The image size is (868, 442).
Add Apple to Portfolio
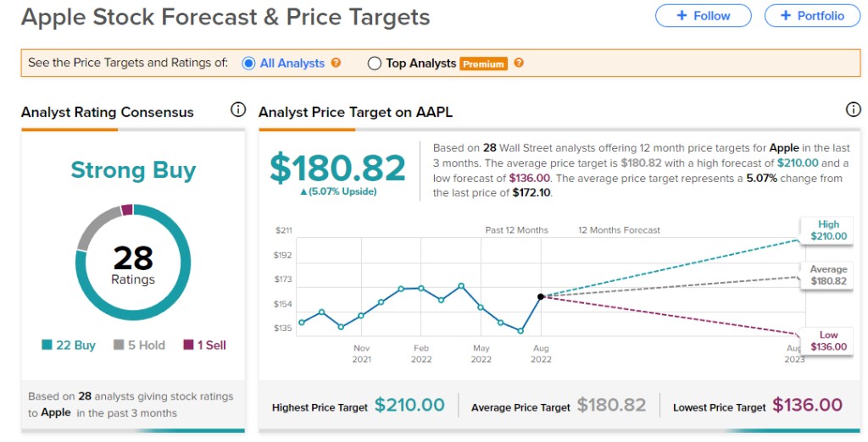(811, 15)
